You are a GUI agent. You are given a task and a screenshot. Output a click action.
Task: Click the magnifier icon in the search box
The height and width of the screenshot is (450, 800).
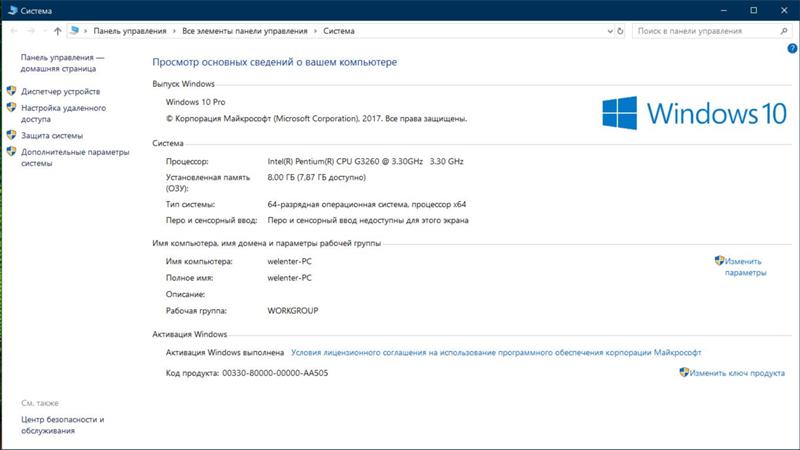tap(783, 31)
